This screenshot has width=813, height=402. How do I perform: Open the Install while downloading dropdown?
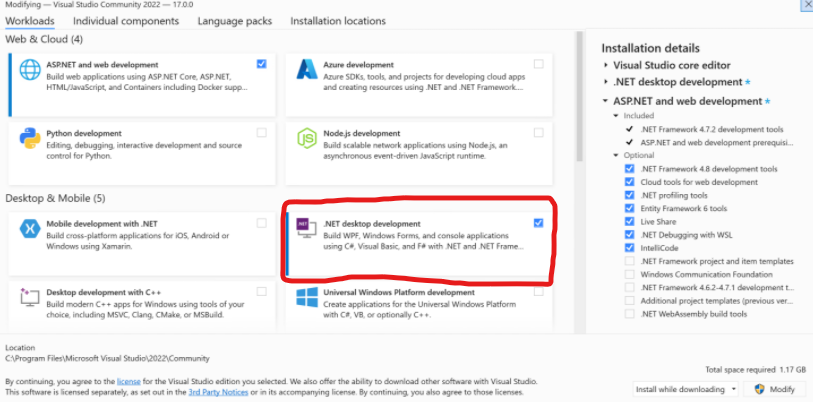coord(685,389)
